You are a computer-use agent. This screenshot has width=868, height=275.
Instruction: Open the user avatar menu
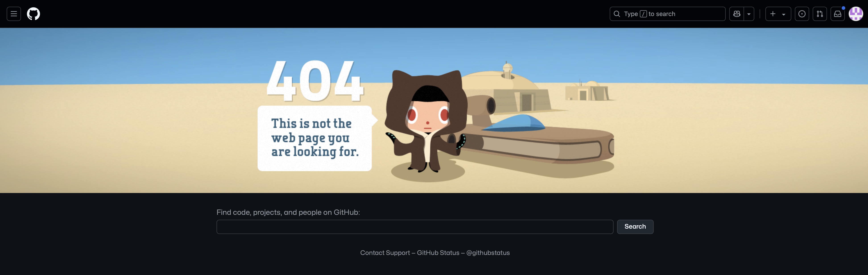pos(856,14)
